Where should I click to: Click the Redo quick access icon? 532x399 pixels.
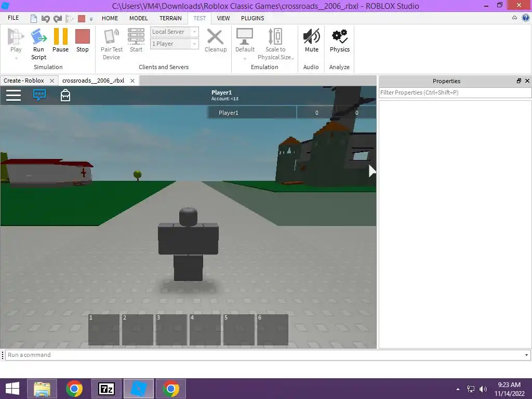[x=58, y=19]
